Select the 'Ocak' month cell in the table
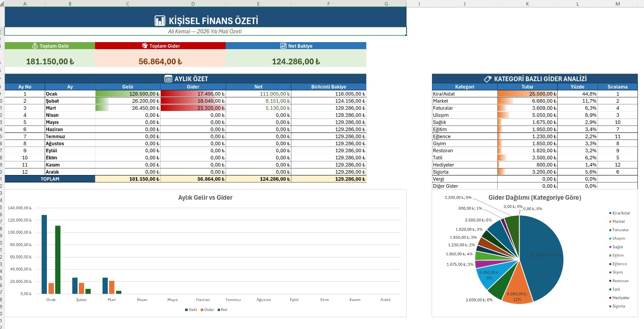Viewport: 644px width, 329px height. tap(70, 94)
